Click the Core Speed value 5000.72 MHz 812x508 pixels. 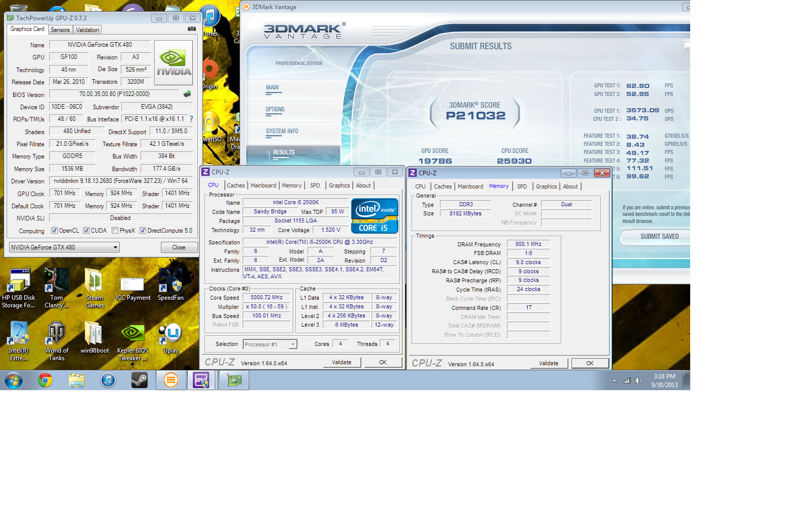click(x=266, y=298)
